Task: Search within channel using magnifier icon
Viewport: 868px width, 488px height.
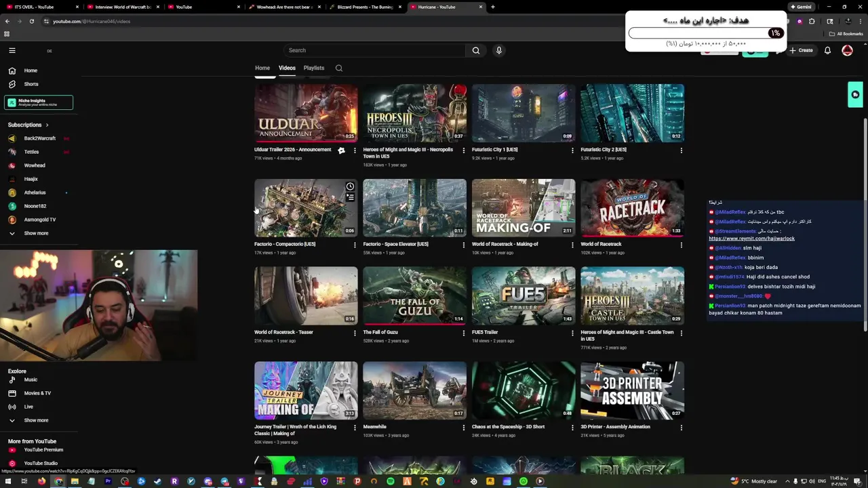Action: pos(339,68)
